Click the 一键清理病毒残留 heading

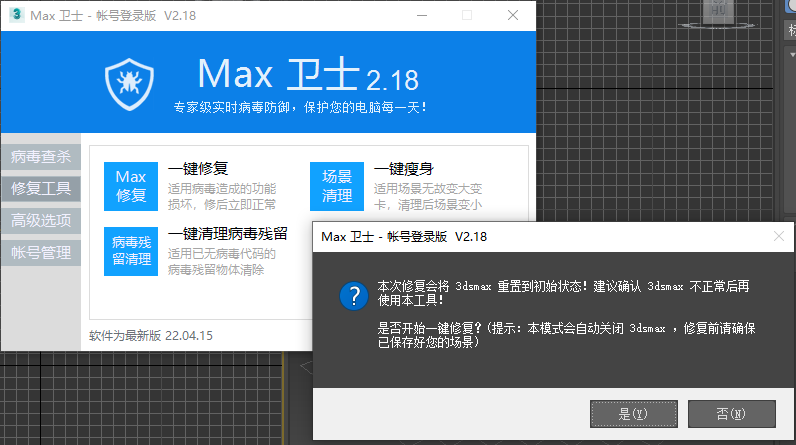coord(228,234)
